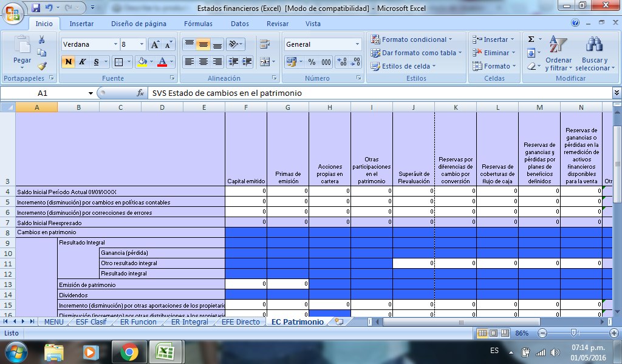Align text left
Image resolution: width=622 pixels, height=364 pixels.
190,62
